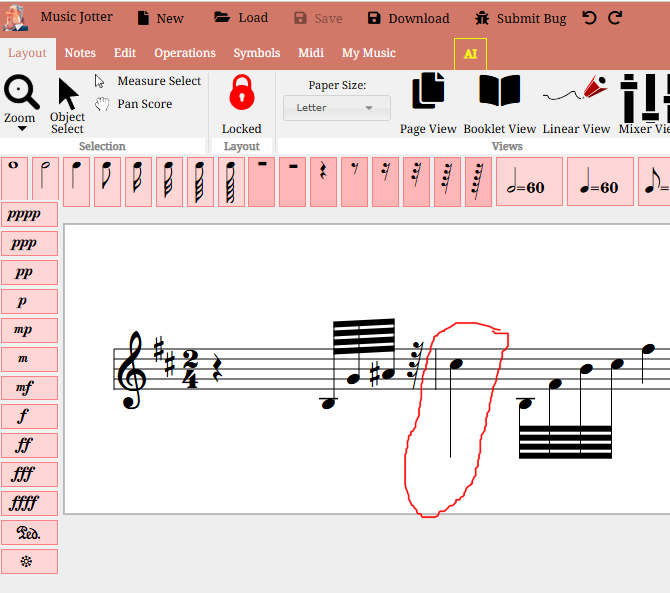Activate Pan Score mode
The height and width of the screenshot is (593, 670).
[x=134, y=104]
